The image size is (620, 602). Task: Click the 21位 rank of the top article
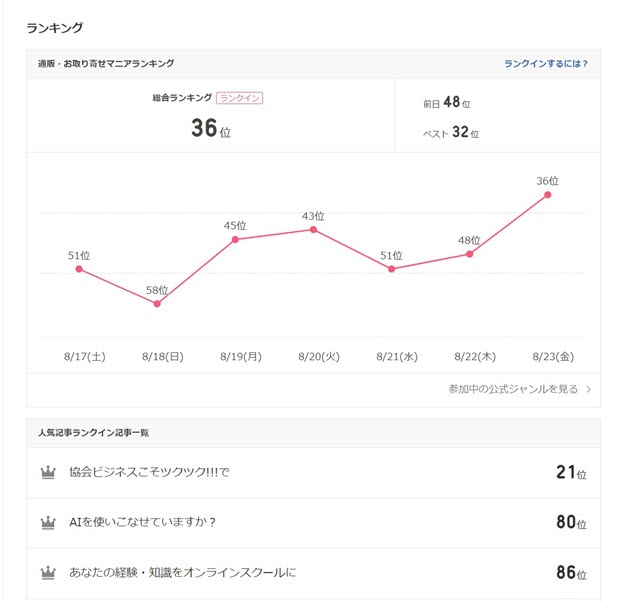tap(571, 472)
